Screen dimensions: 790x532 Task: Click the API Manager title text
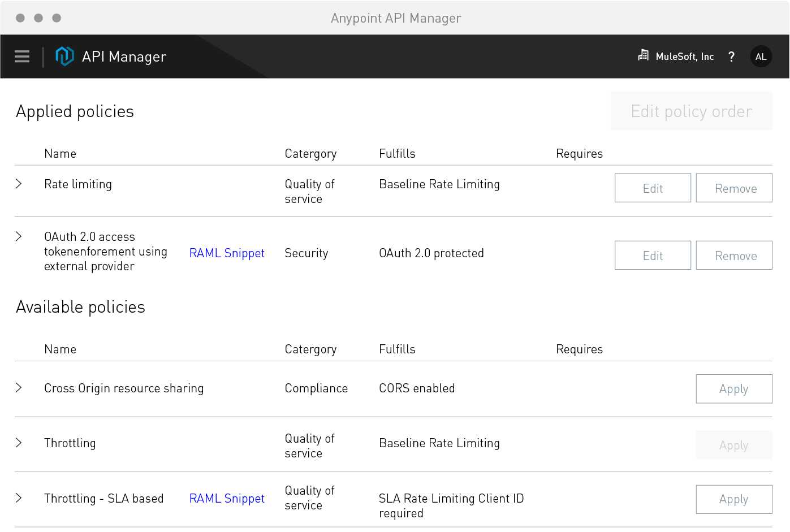[124, 56]
